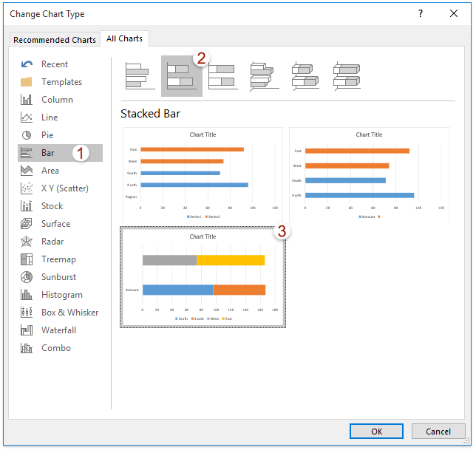Viewport: 476px width, 450px height.
Task: Pick the 3-D 100% Stacked Bar icon
Action: 347,76
